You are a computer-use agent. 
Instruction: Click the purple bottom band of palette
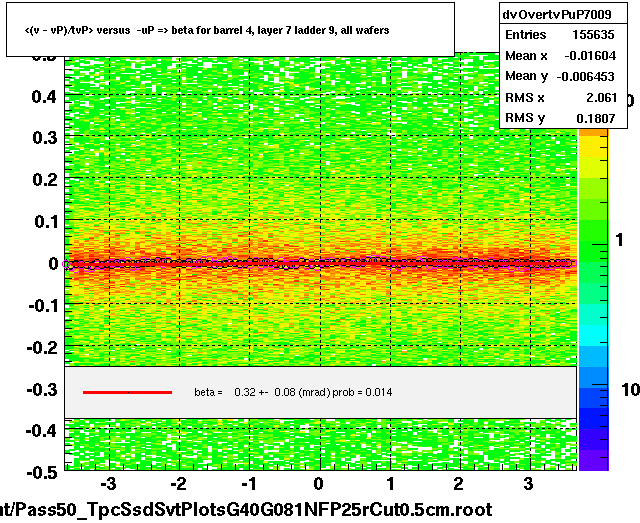click(593, 461)
